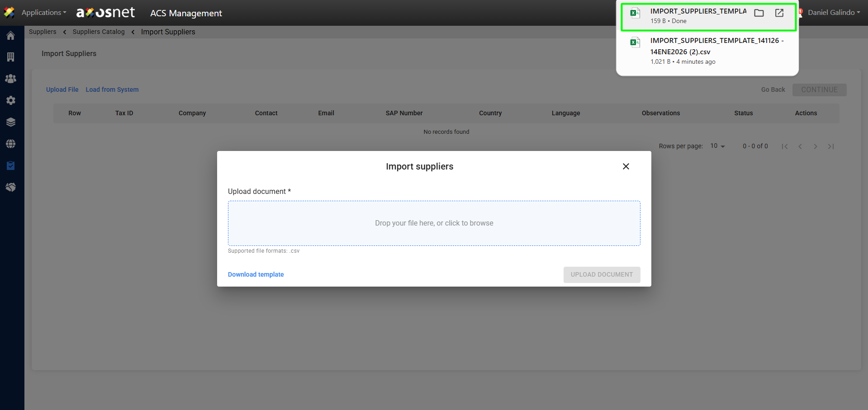Open the settings gear in sidebar

click(11, 100)
